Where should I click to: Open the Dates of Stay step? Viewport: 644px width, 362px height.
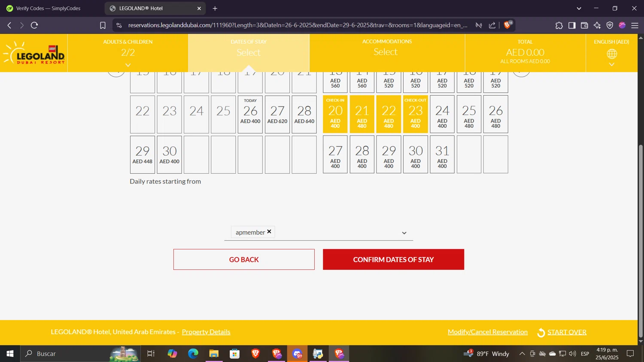click(249, 53)
